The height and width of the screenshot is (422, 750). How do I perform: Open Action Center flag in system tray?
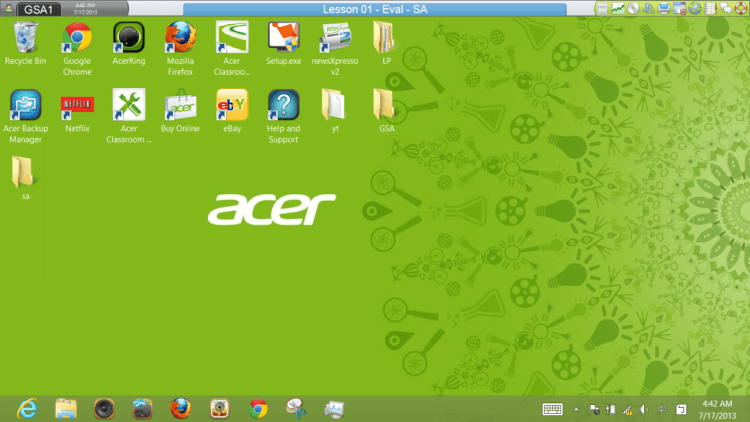tap(594, 410)
